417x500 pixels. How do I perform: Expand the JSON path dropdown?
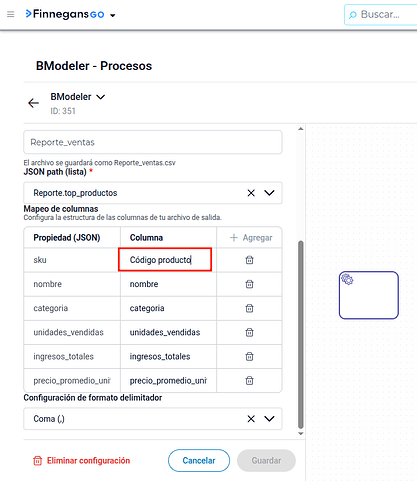click(269, 193)
